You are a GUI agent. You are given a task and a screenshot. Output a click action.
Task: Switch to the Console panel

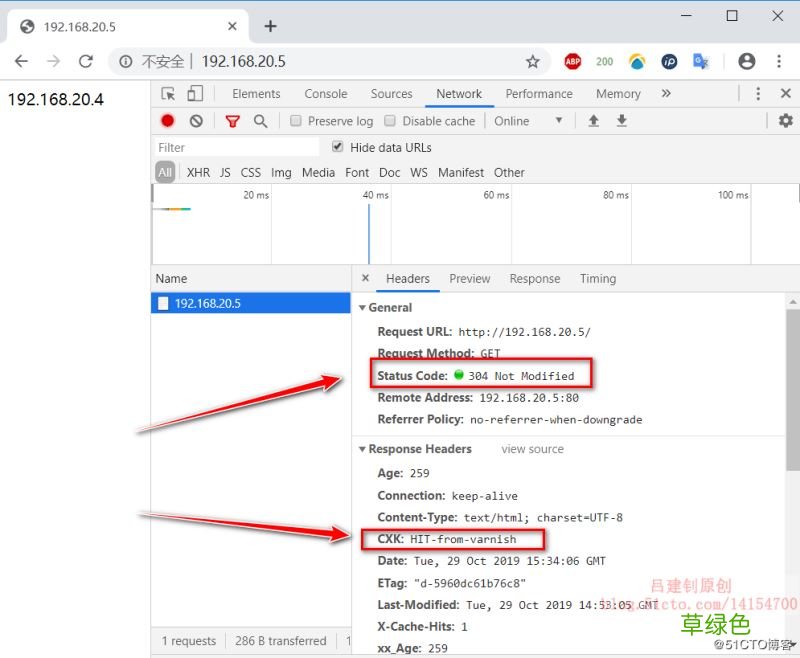tap(326, 94)
